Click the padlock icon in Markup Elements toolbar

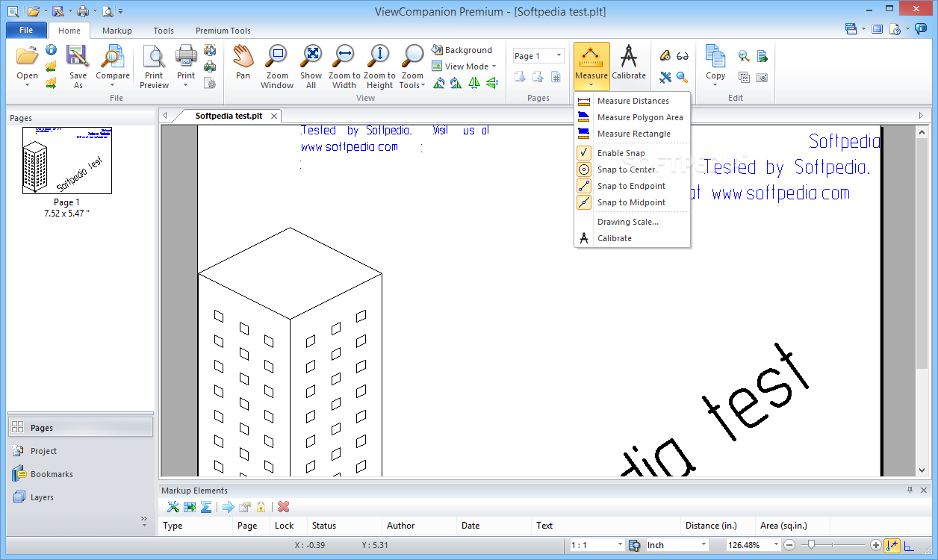click(261, 507)
